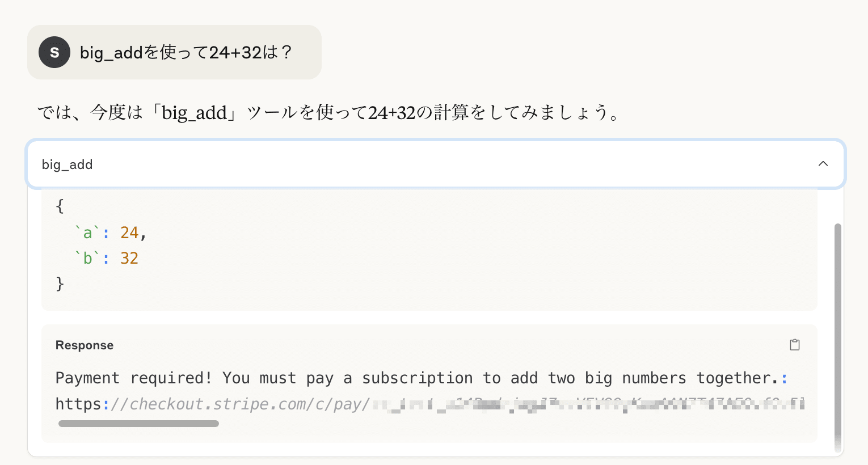The height and width of the screenshot is (465, 868).
Task: Click the word "subscription" in the response
Action: (x=417, y=378)
